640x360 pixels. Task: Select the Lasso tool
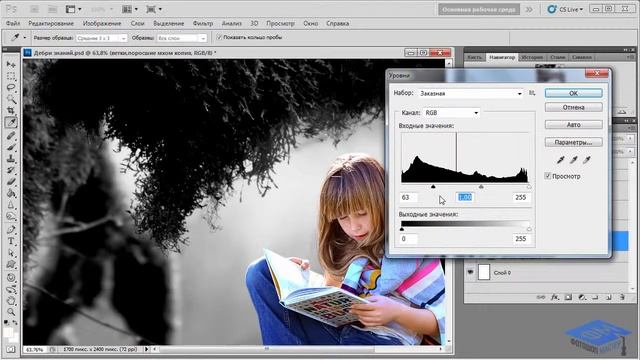[x=11, y=87]
